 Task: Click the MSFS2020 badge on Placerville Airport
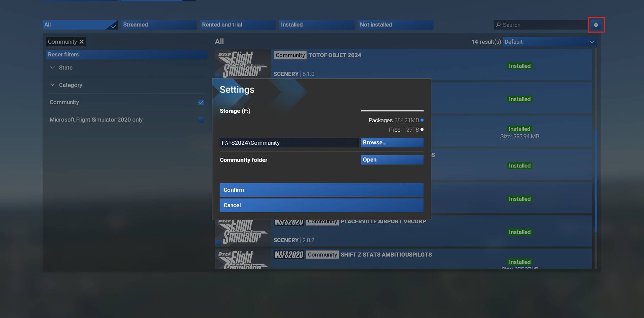pyautogui.click(x=288, y=222)
